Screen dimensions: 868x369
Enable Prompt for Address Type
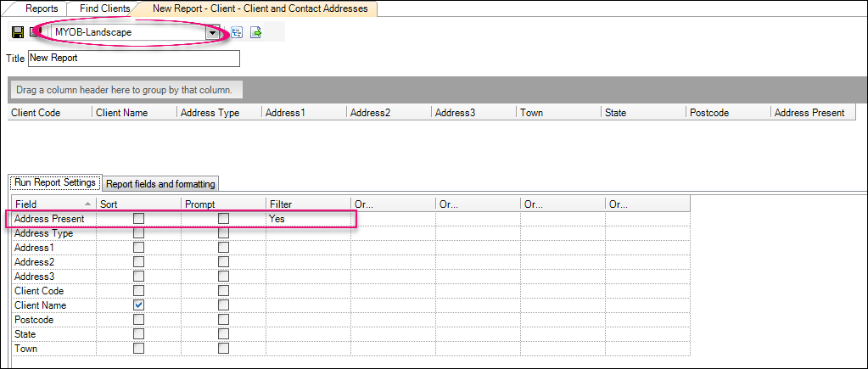click(223, 233)
